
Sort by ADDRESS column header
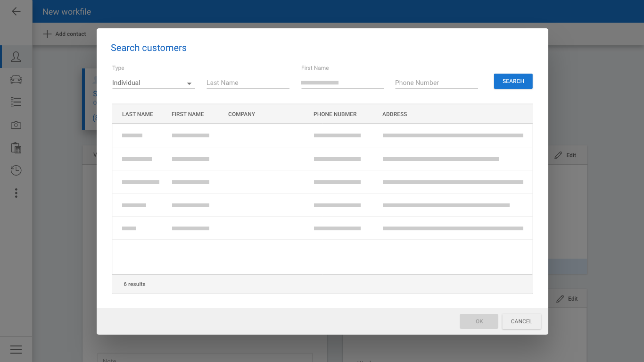[395, 114]
